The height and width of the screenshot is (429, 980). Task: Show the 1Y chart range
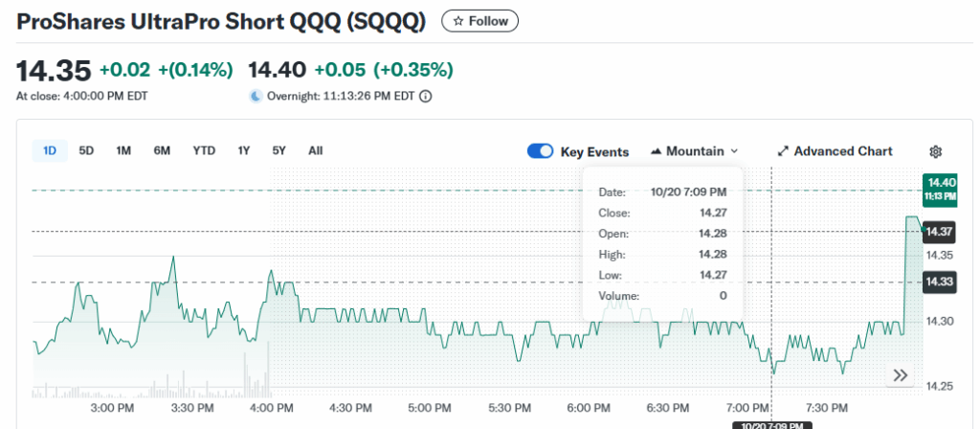pyautogui.click(x=244, y=150)
